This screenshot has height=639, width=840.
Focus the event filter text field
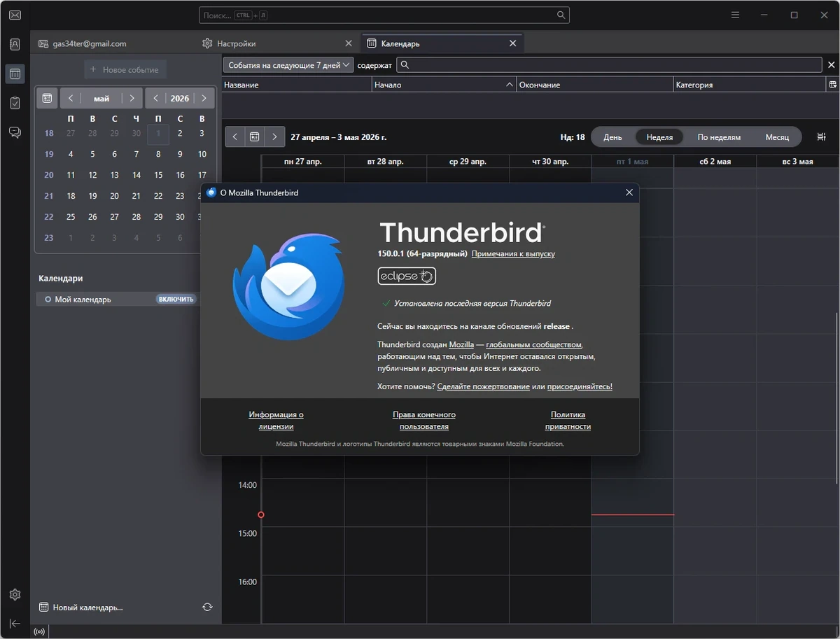609,65
